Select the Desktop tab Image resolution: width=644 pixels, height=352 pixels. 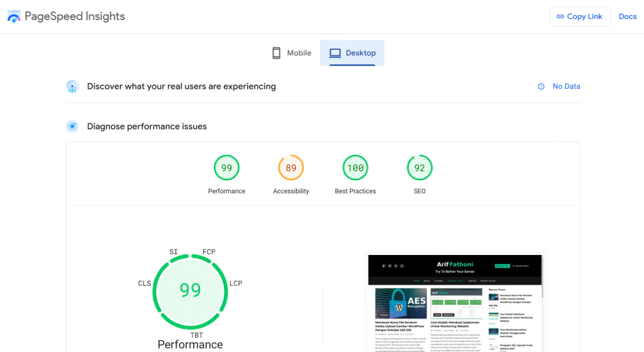click(x=352, y=53)
